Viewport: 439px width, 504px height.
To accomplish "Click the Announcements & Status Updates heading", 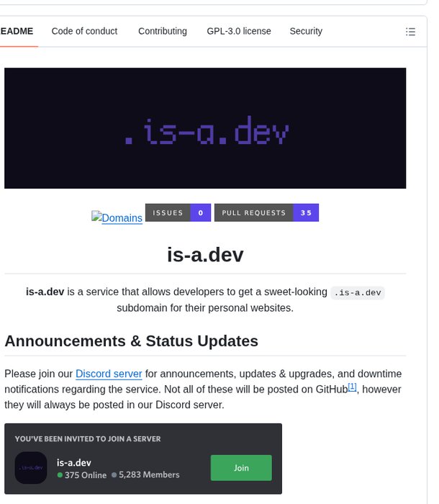I will [x=131, y=341].
